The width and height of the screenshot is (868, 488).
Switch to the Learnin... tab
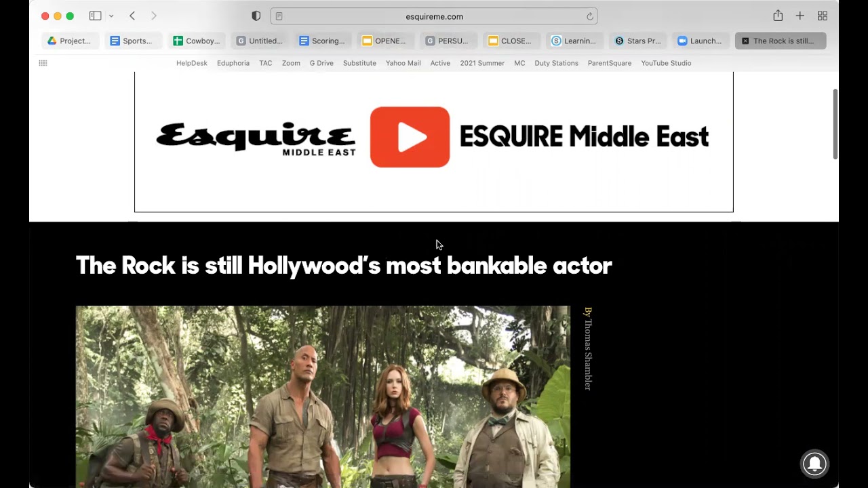click(574, 41)
